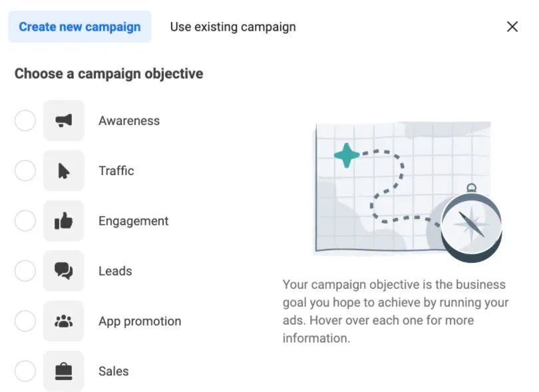Pick the Engagement objective label
Screen dimensions: 539x392
[x=134, y=221]
